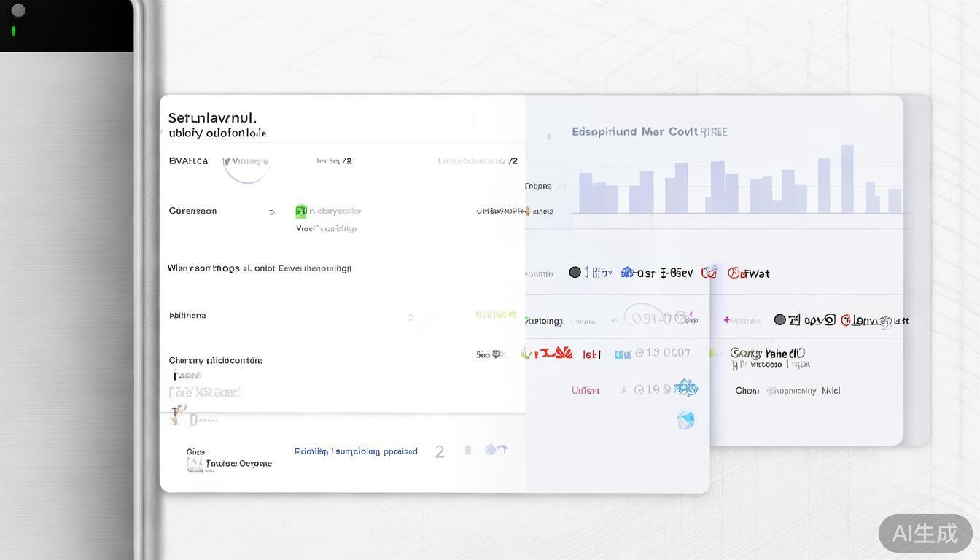This screenshot has height=560, width=980.
Task: Click the trash icon in the bottom row
Action: pos(468,451)
